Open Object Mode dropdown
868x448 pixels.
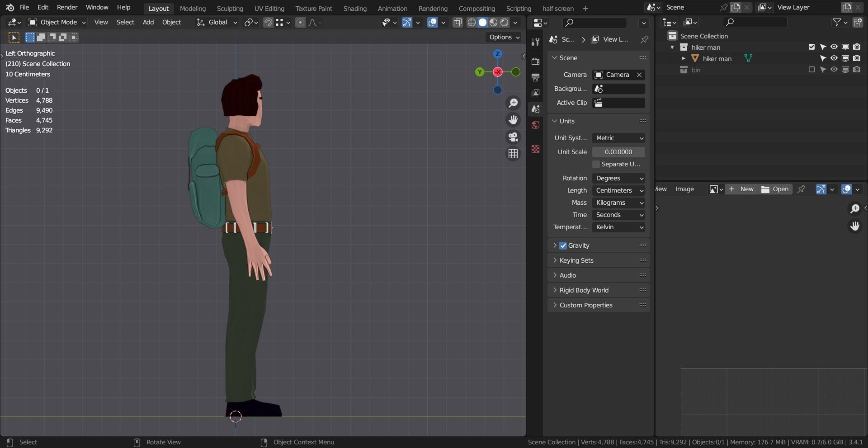(x=57, y=22)
